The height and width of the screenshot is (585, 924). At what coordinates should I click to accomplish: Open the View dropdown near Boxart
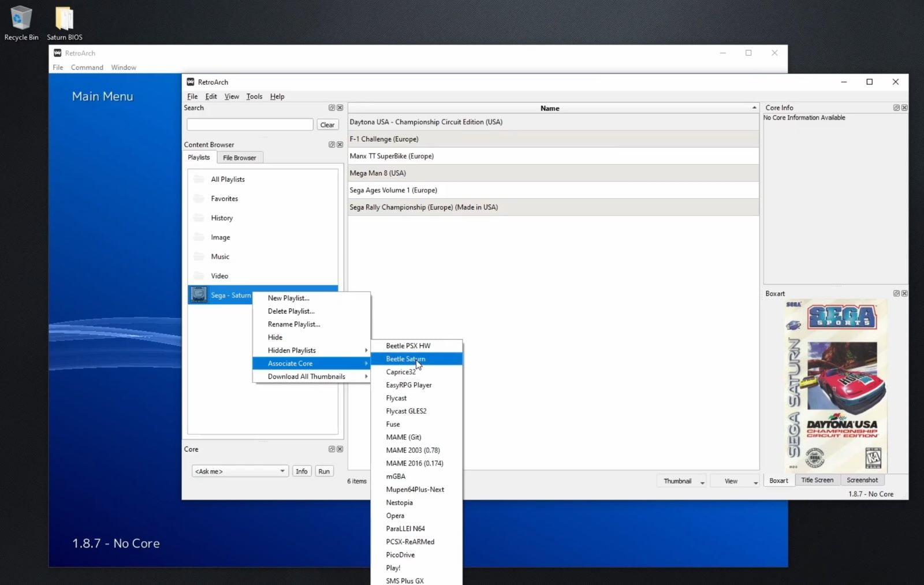point(734,480)
